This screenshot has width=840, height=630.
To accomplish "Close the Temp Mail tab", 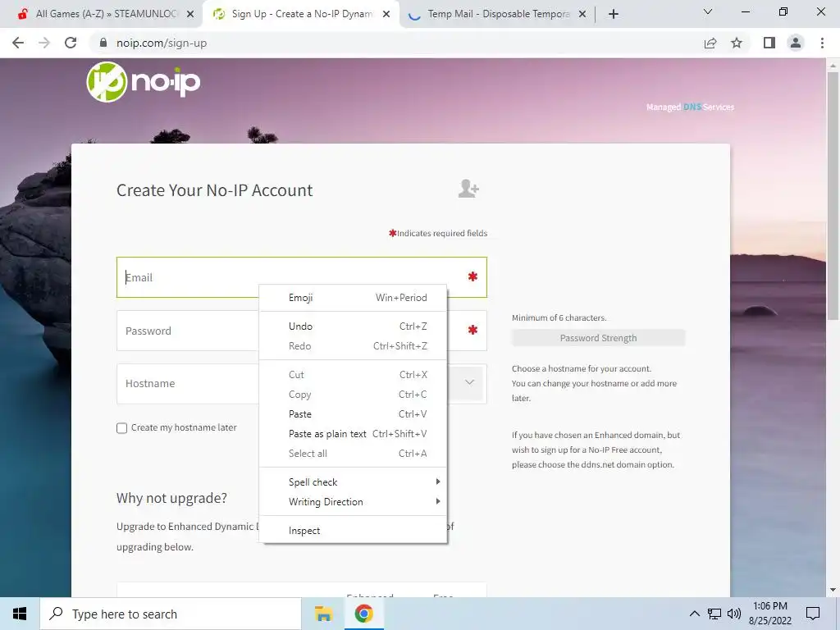I will 582,14.
